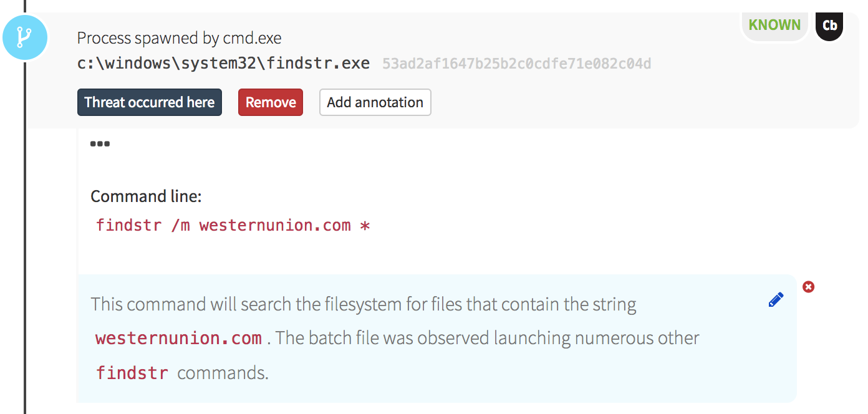This screenshot has width=868, height=414.
Task: Click the blue process branch icon
Action: (x=25, y=37)
